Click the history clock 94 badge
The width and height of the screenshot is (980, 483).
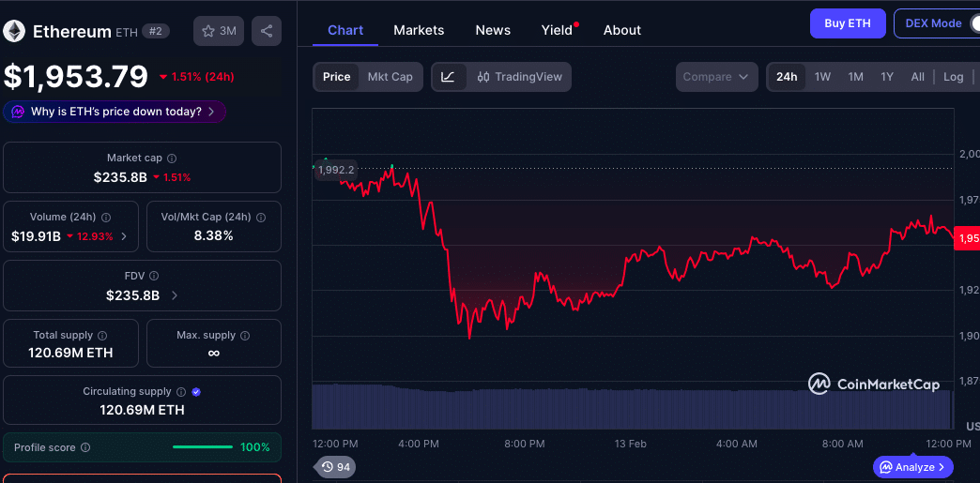[x=335, y=467]
